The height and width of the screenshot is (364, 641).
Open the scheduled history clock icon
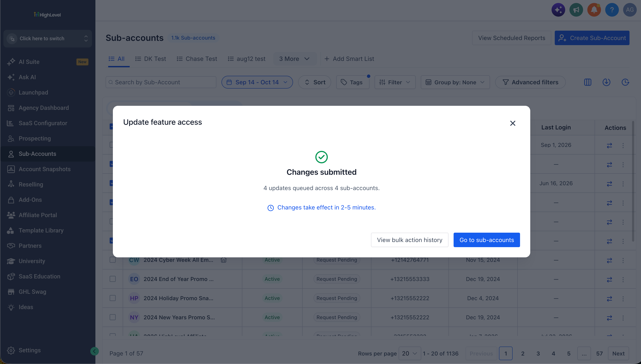tap(625, 82)
